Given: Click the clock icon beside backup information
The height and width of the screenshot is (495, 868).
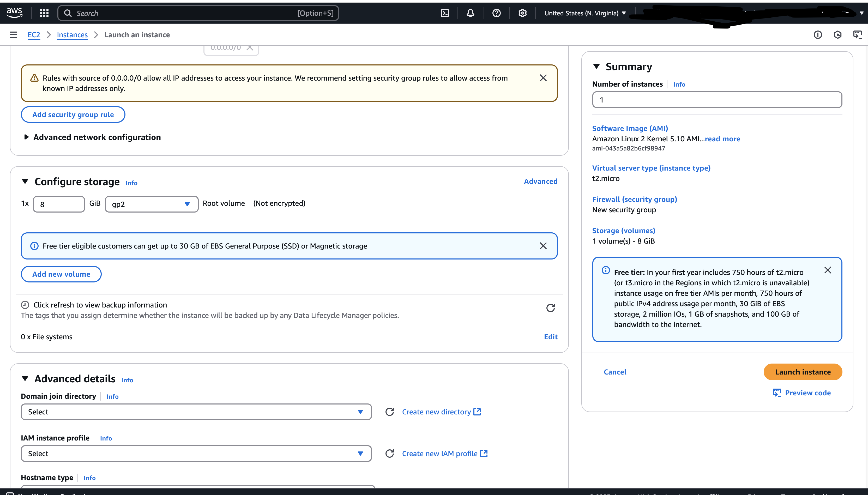Looking at the screenshot, I should tap(25, 305).
